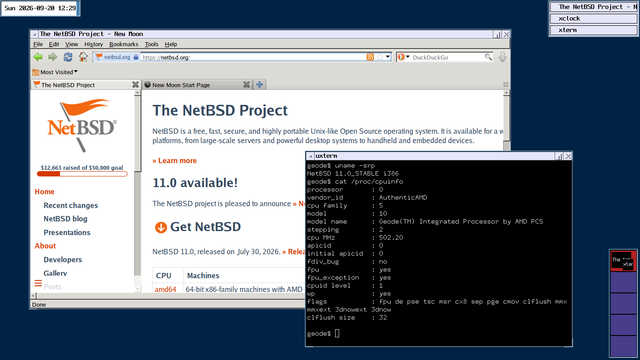Open a new tab with the plus icon
The height and width of the screenshot is (360, 640).
(x=259, y=85)
